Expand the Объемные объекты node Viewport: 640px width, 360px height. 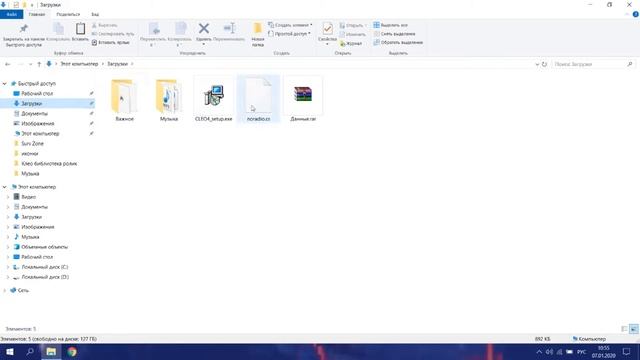tap(8, 247)
